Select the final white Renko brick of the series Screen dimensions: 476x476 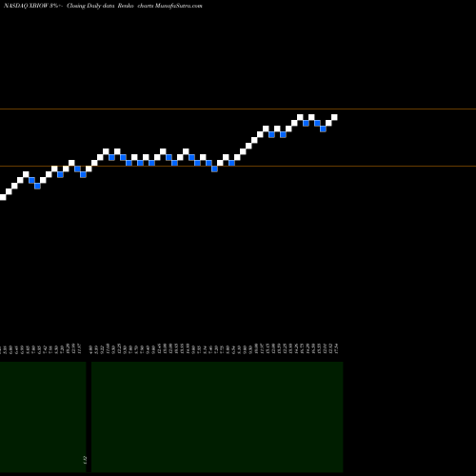pyautogui.click(x=334, y=118)
